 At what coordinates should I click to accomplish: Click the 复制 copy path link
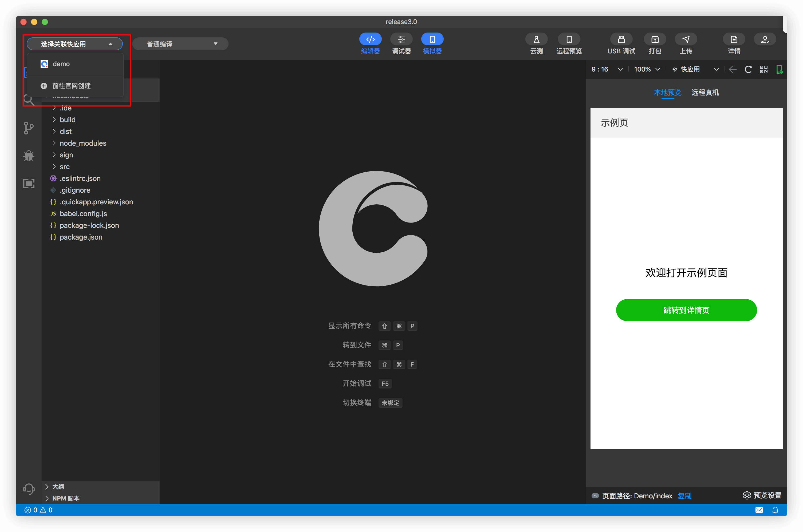click(684, 496)
